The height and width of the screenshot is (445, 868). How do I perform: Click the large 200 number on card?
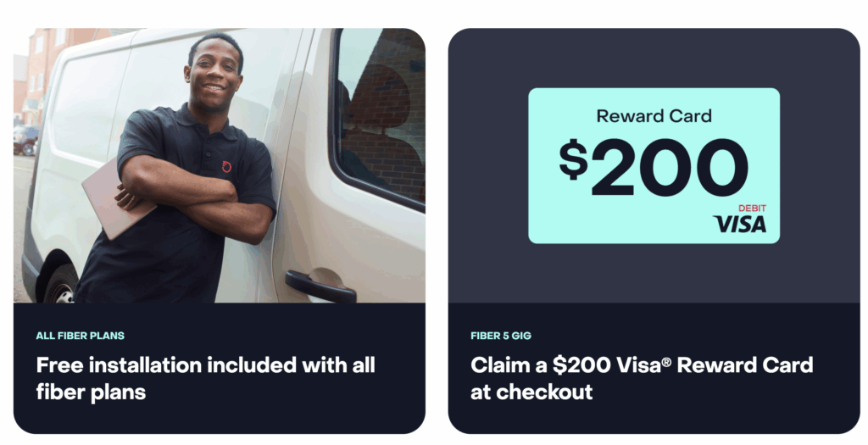coord(670,168)
